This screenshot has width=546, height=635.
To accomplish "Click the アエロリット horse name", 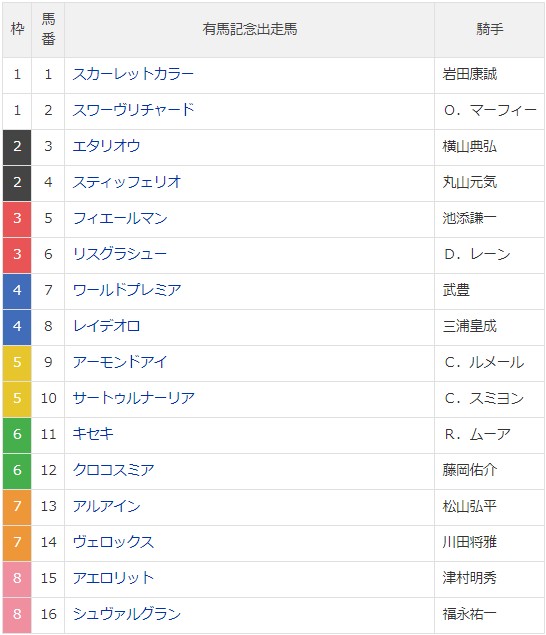I will (x=113, y=579).
